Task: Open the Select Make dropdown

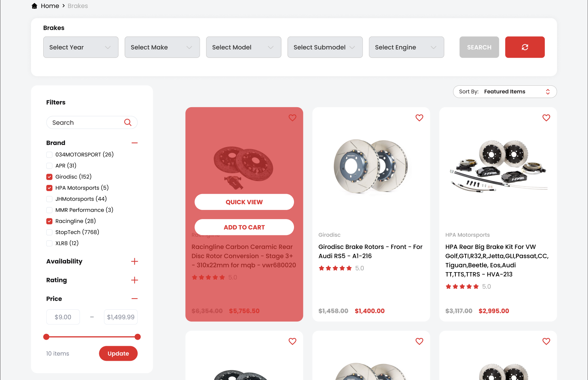Action: (162, 47)
